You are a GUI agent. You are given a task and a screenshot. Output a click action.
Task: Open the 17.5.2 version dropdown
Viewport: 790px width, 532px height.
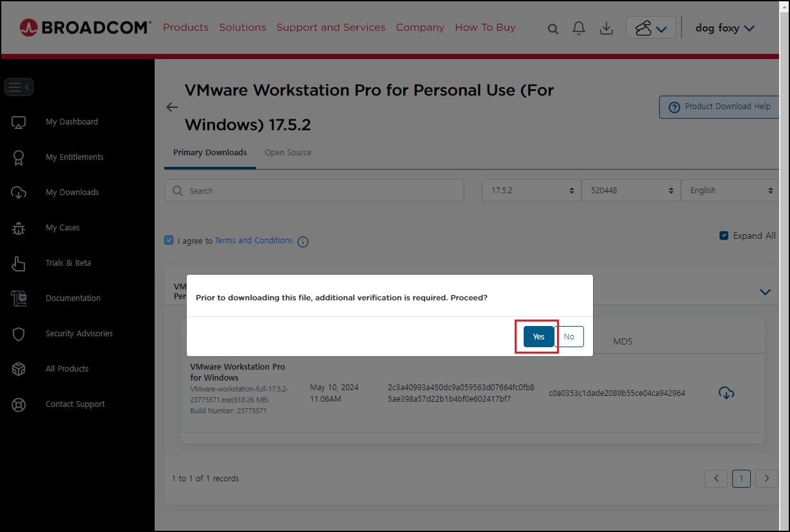click(x=531, y=191)
